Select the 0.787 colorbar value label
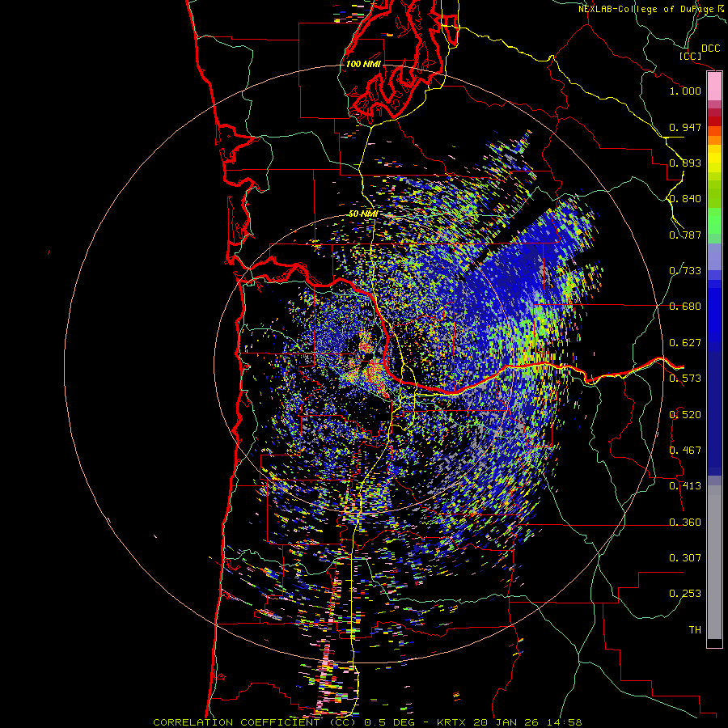Screen dimensions: 728x728 coord(685,235)
